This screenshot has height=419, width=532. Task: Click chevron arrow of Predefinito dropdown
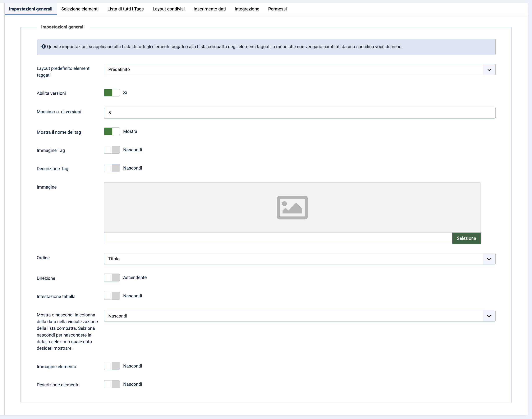(x=489, y=70)
